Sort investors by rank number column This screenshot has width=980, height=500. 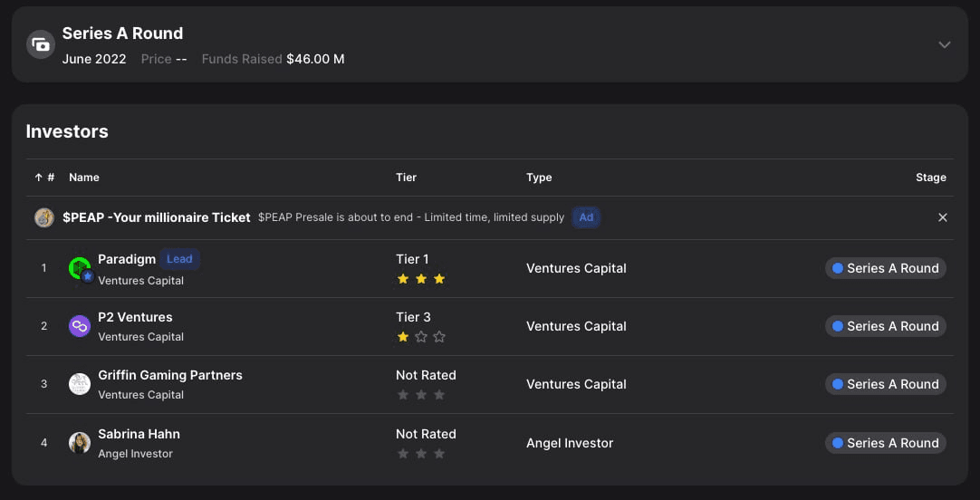coord(45,178)
